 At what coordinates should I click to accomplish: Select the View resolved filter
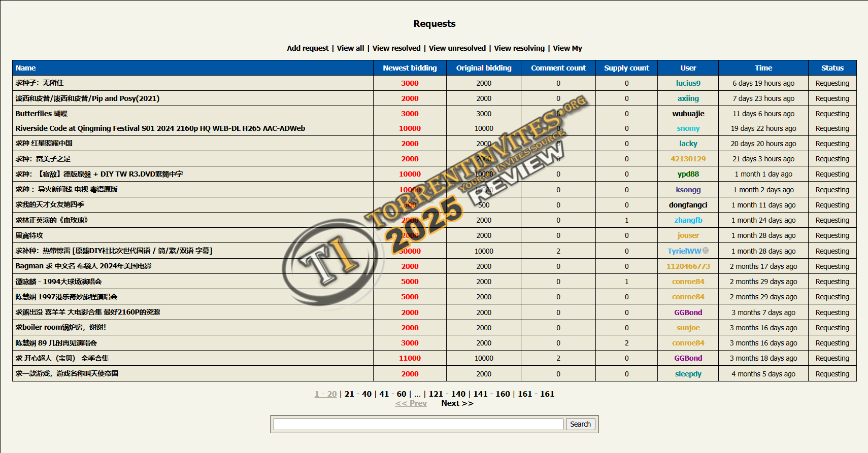[x=396, y=48]
